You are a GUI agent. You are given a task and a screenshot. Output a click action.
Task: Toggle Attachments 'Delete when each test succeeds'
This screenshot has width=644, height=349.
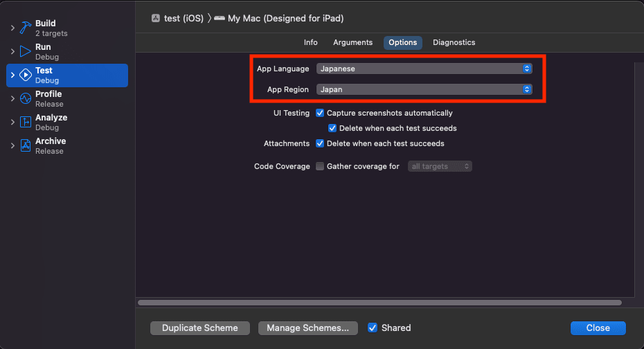(320, 143)
